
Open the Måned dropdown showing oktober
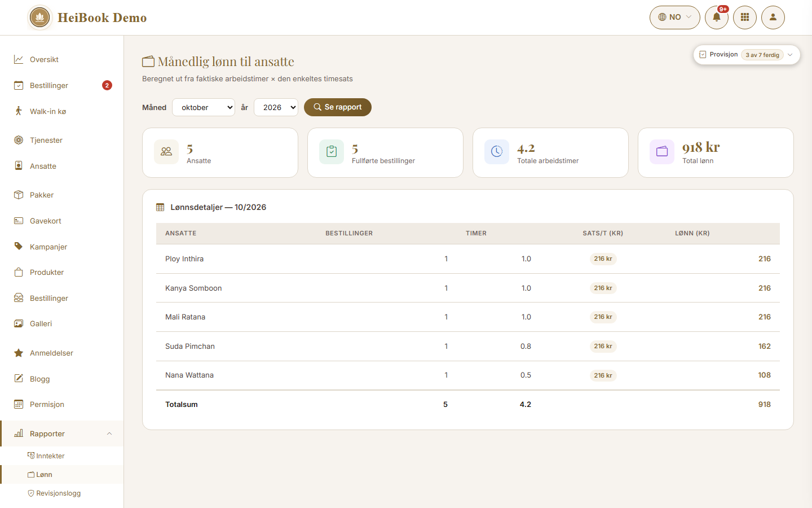click(x=204, y=107)
